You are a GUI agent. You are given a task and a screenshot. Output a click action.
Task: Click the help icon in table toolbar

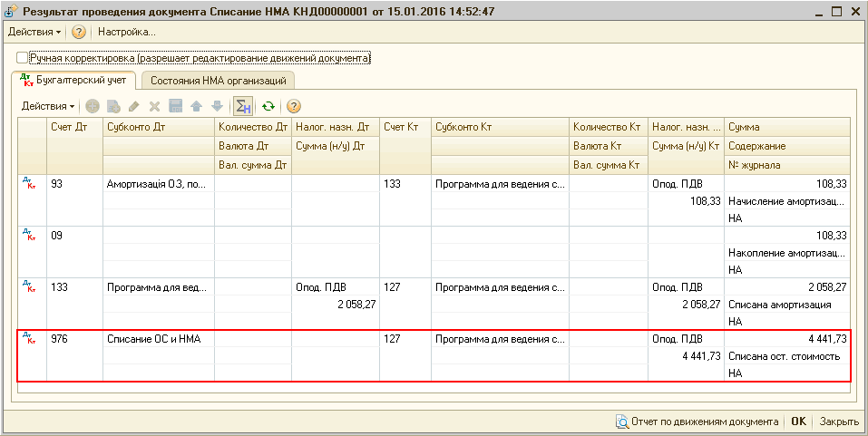(x=293, y=106)
